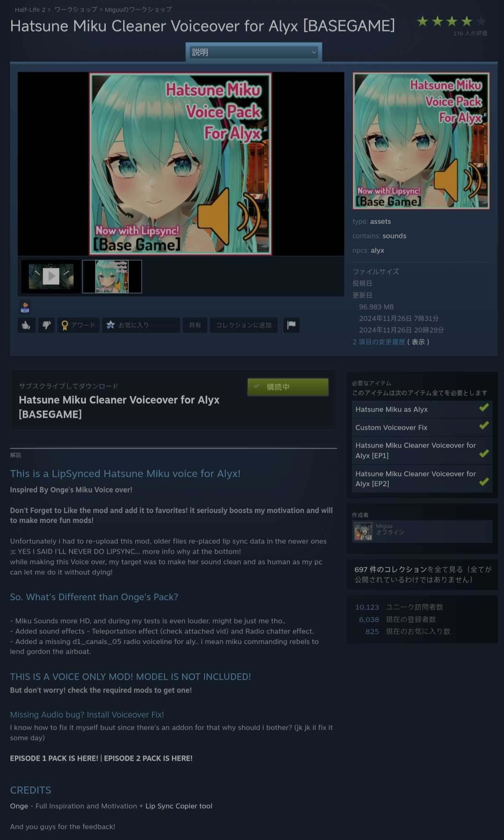View all 697 collections containing this item

coord(422,575)
